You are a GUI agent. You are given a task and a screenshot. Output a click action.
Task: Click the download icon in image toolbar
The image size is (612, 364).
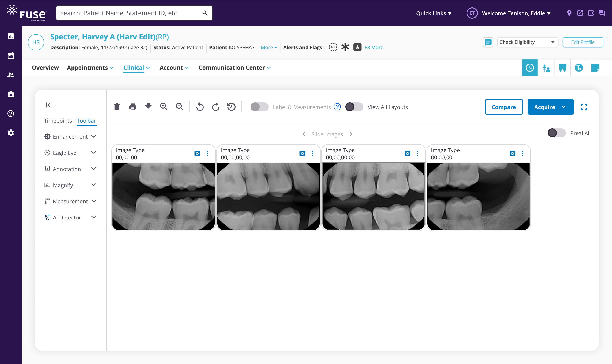pyautogui.click(x=148, y=107)
